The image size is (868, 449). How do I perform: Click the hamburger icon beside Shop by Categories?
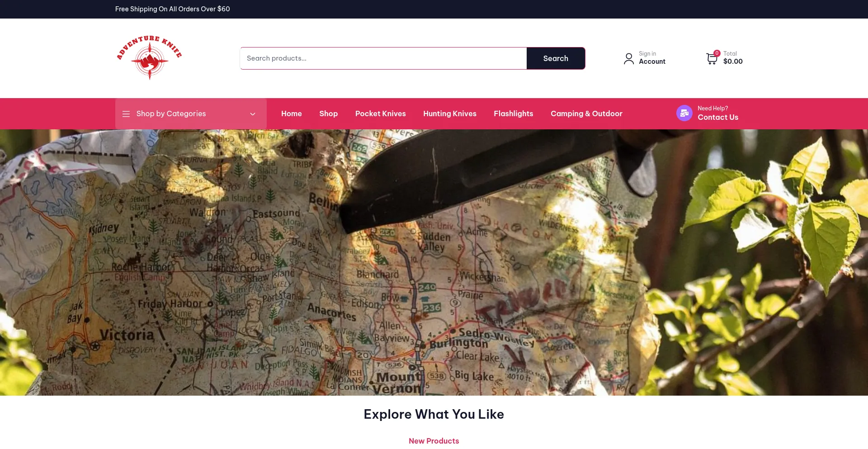click(x=126, y=114)
